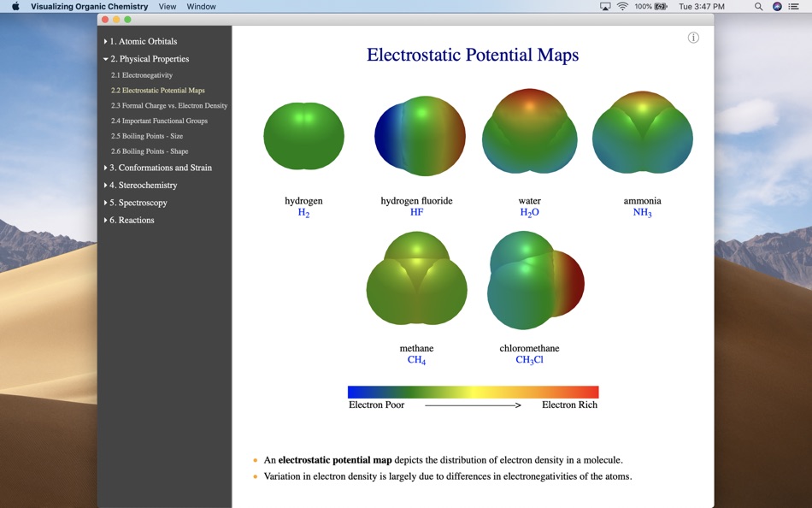Open Notification Center in the menu bar
Screen dimensions: 812x508
tap(792, 6)
